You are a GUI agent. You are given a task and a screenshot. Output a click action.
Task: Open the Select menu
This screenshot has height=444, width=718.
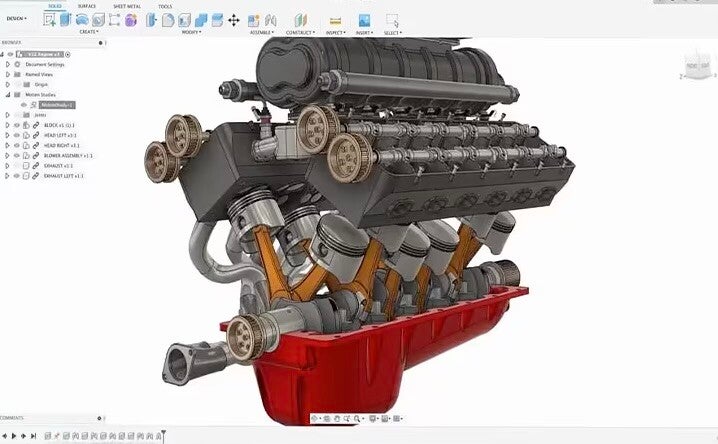coord(392,32)
